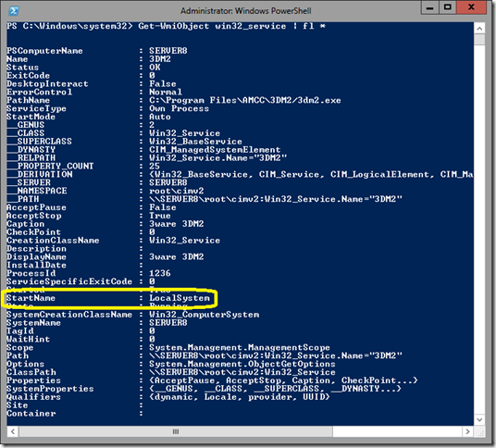The width and height of the screenshot is (496, 448).
Task: Click the Options value 'System.Management.ObjectGetOptions'
Action: [x=242, y=364]
